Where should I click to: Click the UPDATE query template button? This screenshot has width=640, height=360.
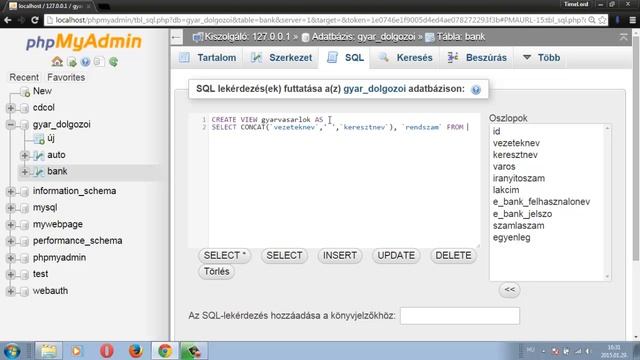396,256
